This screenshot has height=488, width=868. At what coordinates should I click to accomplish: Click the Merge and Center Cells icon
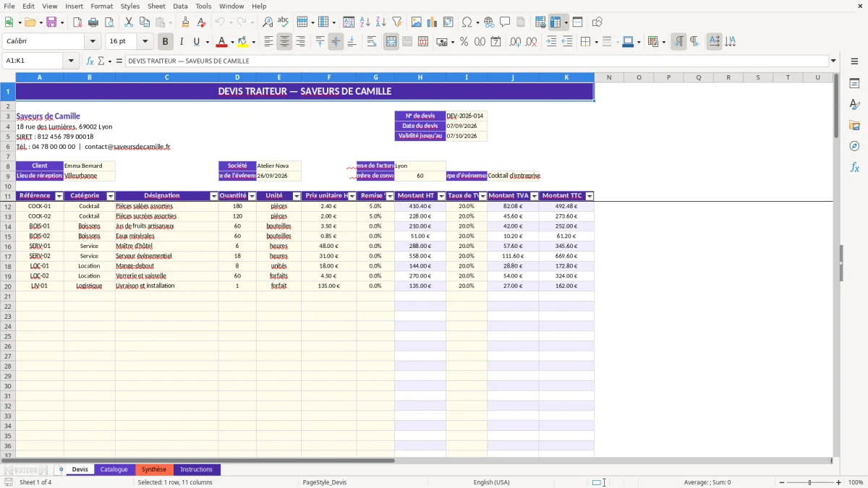391,41
